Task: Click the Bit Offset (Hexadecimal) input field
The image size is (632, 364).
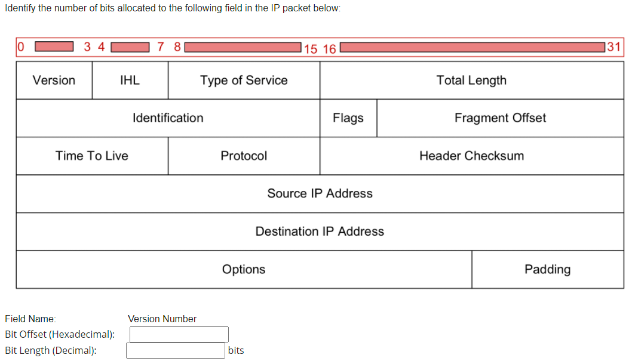Action: pos(179,334)
